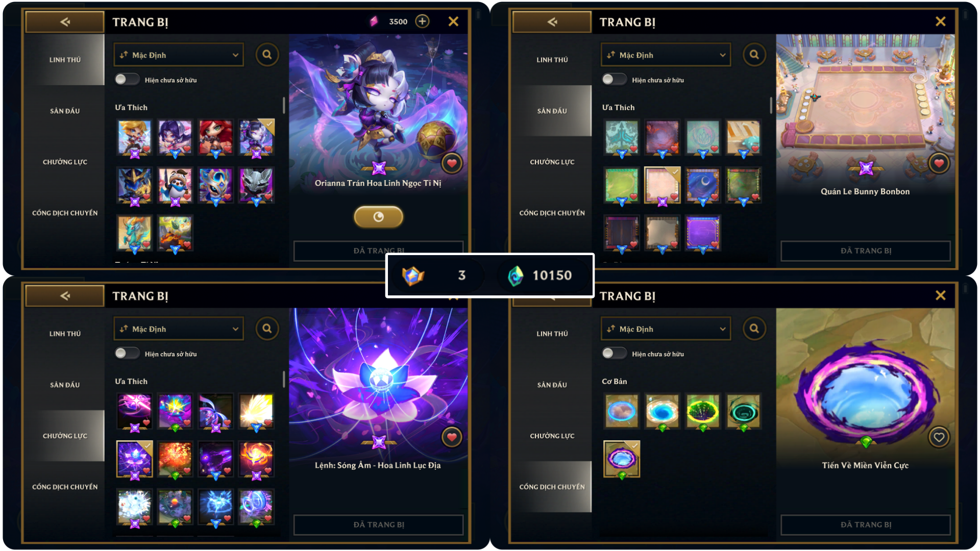This screenshot has height=551, width=980.
Task: Toggle 'Hiện chưa sở hữu' in bottom-left panel
Action: [x=127, y=354]
